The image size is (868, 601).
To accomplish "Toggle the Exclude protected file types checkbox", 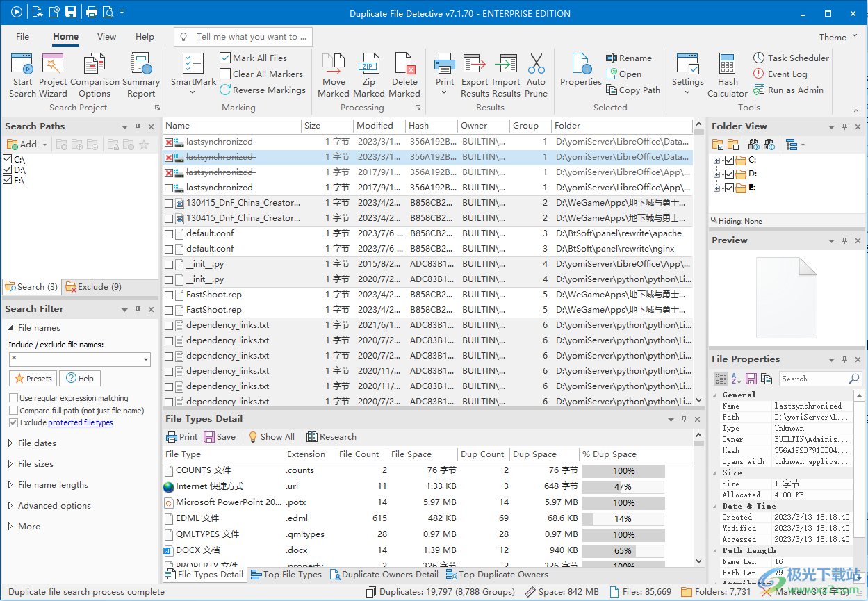I will click(x=13, y=422).
